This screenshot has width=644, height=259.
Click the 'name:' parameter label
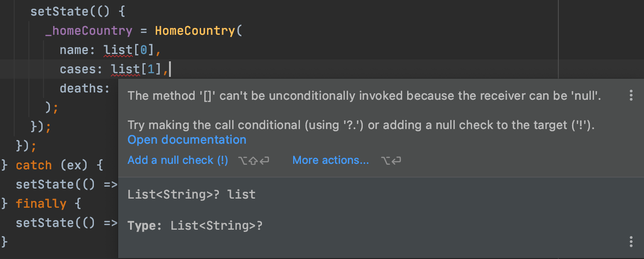77,50
